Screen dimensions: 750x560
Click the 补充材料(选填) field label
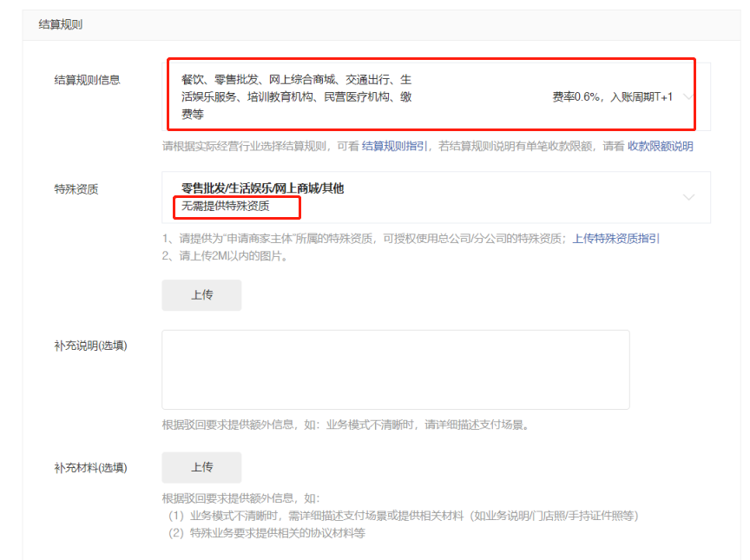[x=90, y=468]
